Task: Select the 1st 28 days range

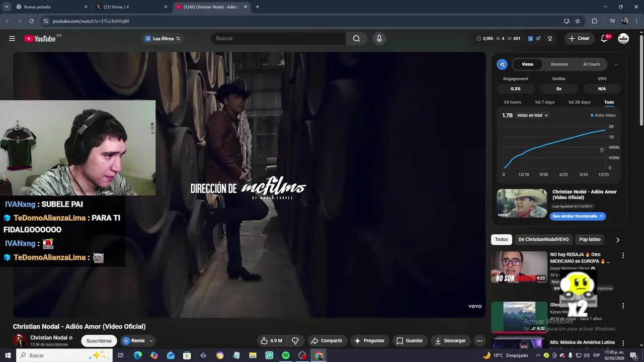Action: [x=579, y=102]
